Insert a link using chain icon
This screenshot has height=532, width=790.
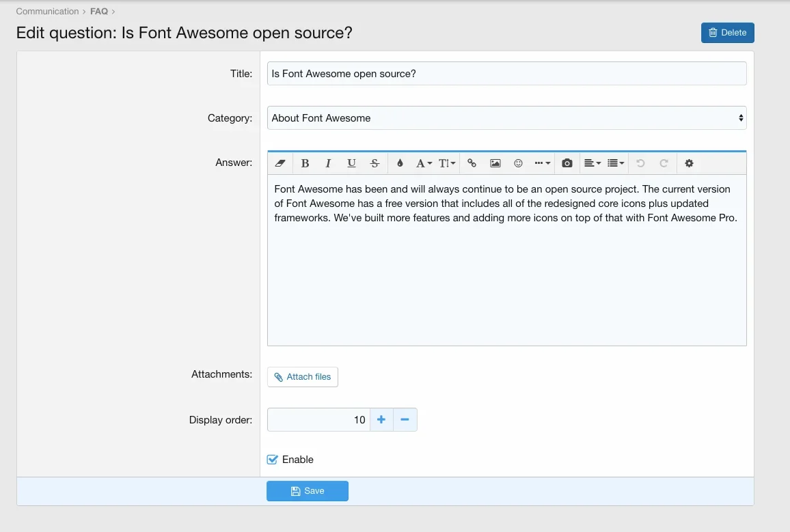click(x=472, y=163)
